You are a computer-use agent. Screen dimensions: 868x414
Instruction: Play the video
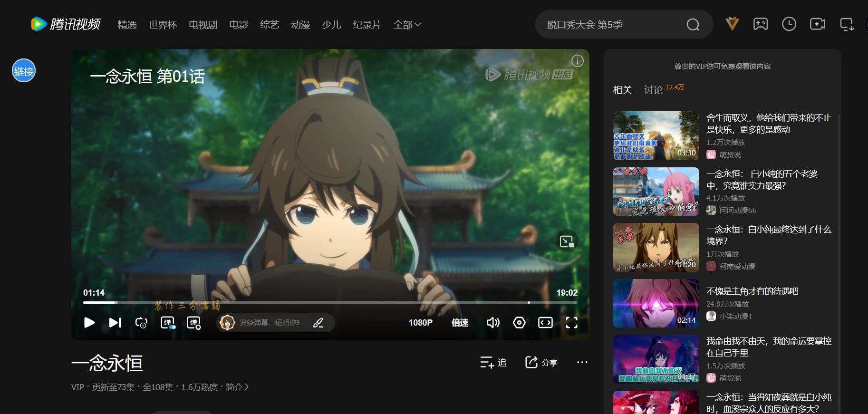click(89, 323)
